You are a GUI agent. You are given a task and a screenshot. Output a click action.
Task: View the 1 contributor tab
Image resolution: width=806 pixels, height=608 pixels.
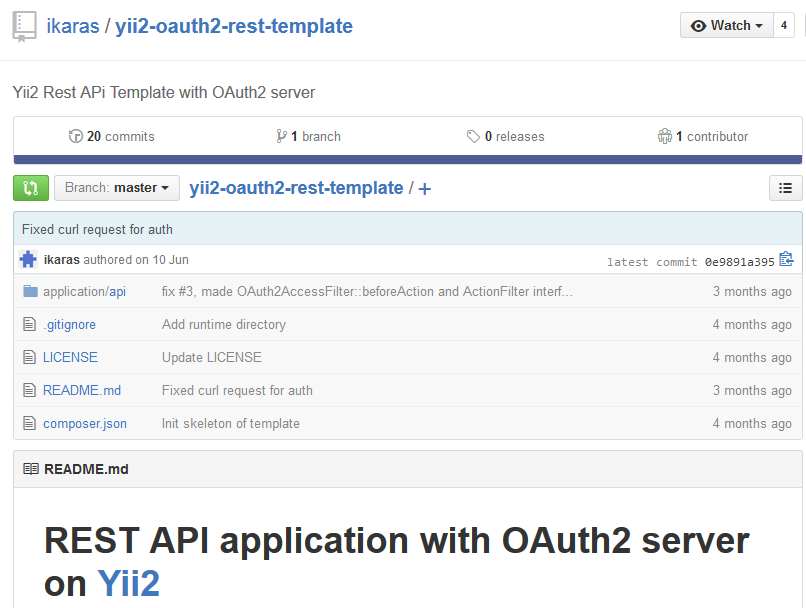coord(702,137)
